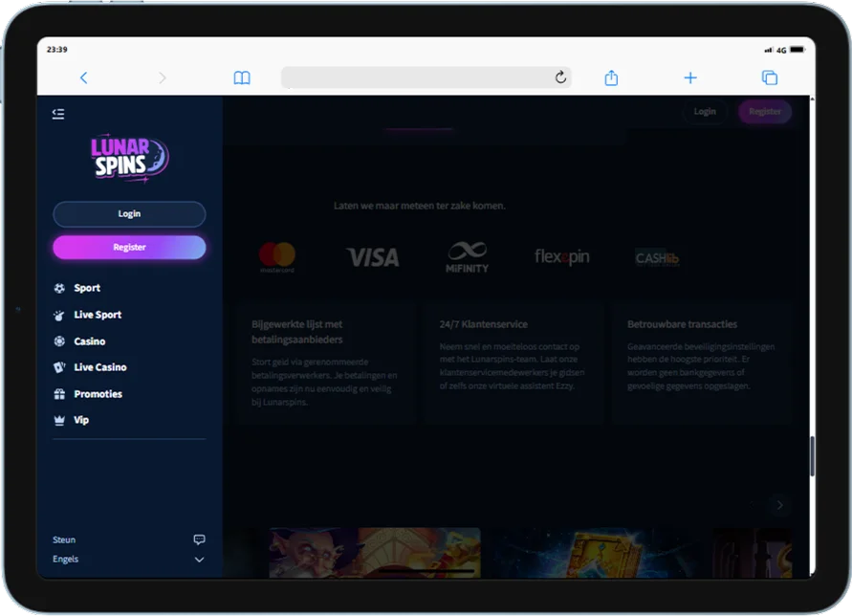Click the flexepin logo
The image size is (852, 616).
[562, 256]
